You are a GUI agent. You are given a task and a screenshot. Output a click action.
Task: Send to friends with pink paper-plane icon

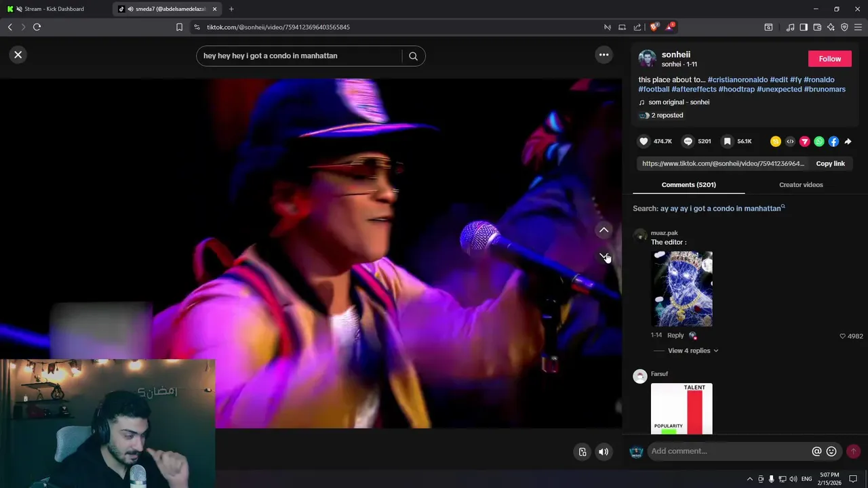(804, 142)
